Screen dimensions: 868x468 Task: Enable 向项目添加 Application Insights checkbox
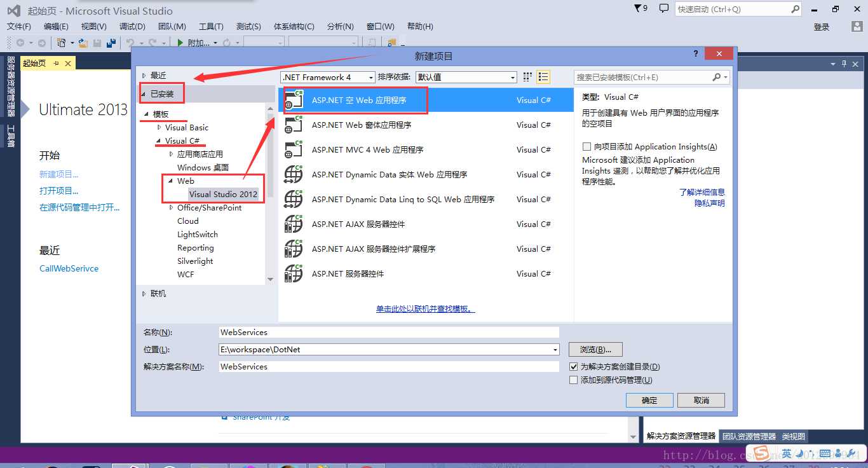587,146
